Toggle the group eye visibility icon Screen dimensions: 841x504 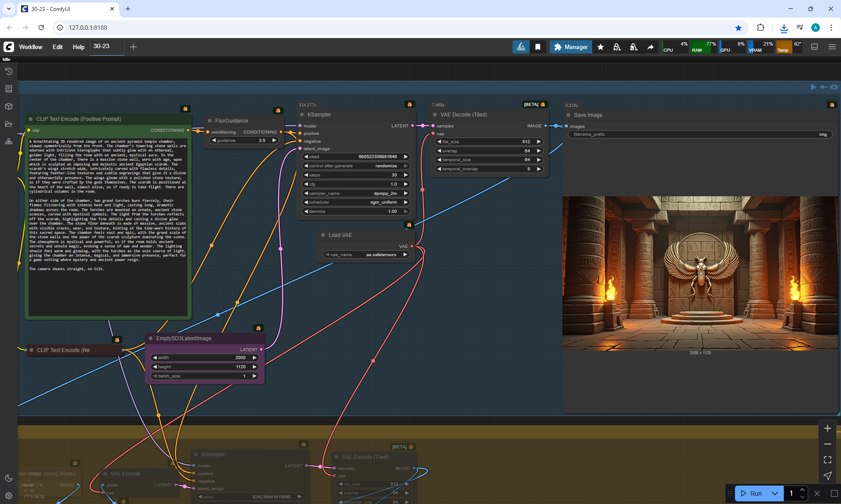(x=834, y=87)
